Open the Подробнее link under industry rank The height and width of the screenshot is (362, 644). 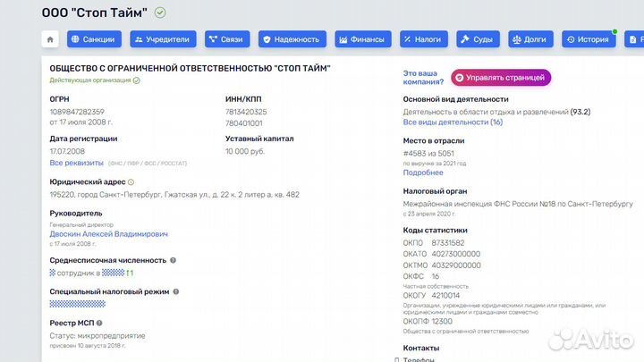(423, 173)
